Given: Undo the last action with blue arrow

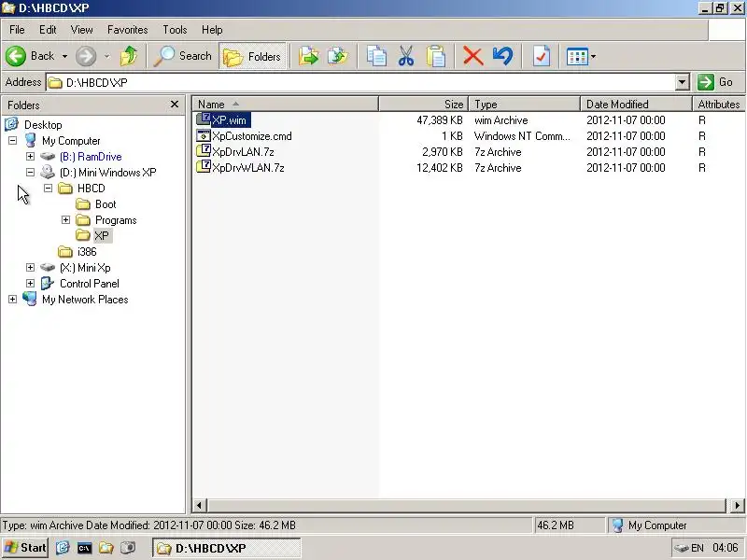Looking at the screenshot, I should [503, 56].
